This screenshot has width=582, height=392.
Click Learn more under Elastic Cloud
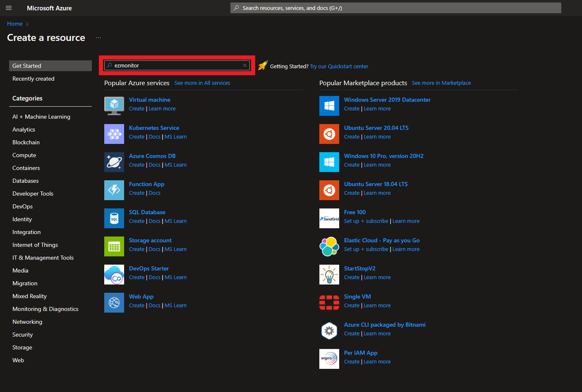tap(406, 249)
